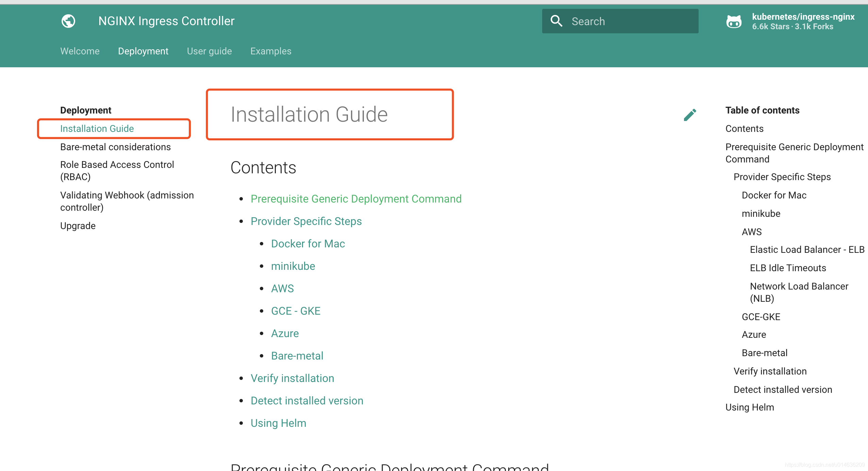Screen dimensions: 868x471
Task: Jump to Using Helm in TOC
Action: tap(750, 407)
